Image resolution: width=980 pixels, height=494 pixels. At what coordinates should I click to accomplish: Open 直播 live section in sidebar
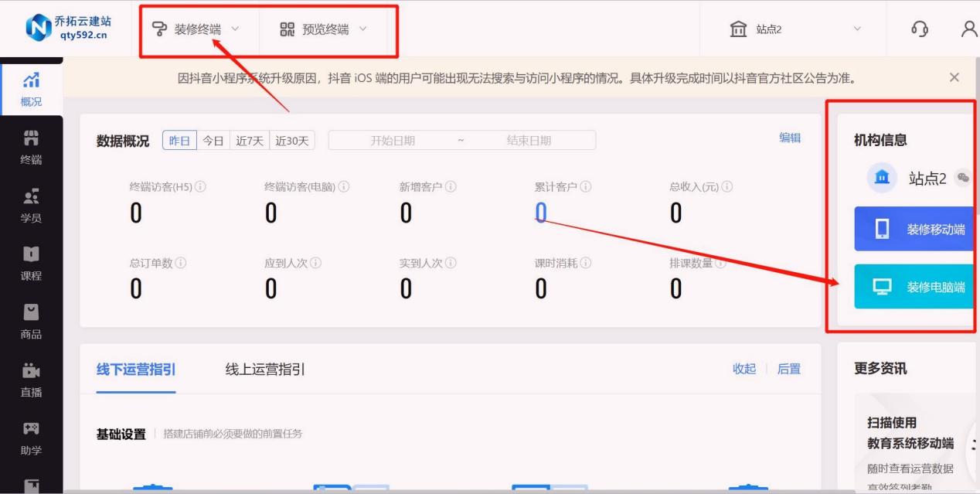(31, 380)
